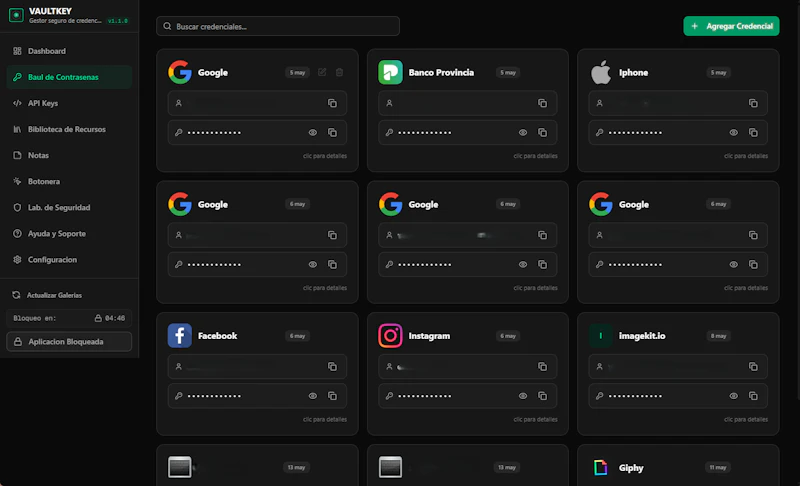800x486 pixels.
Task: Copy the password on the Banco Provincia card
Action: pyautogui.click(x=542, y=133)
